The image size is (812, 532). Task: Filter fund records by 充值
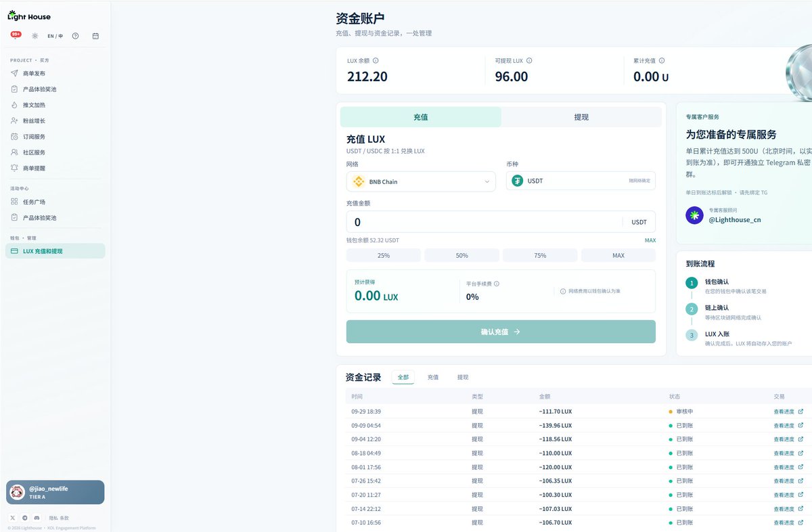(433, 377)
